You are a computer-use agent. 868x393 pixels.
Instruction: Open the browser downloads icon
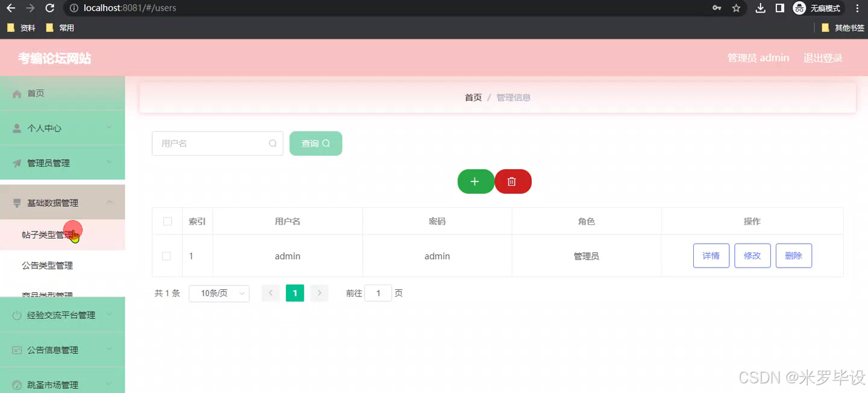[761, 8]
